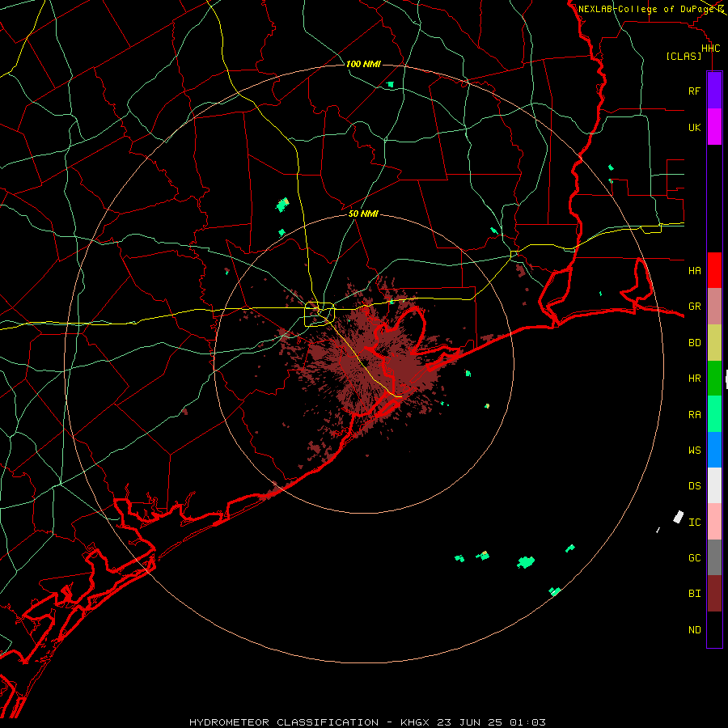Click the WS blue legend swatch
This screenshot has height=728, width=728.
(x=714, y=450)
